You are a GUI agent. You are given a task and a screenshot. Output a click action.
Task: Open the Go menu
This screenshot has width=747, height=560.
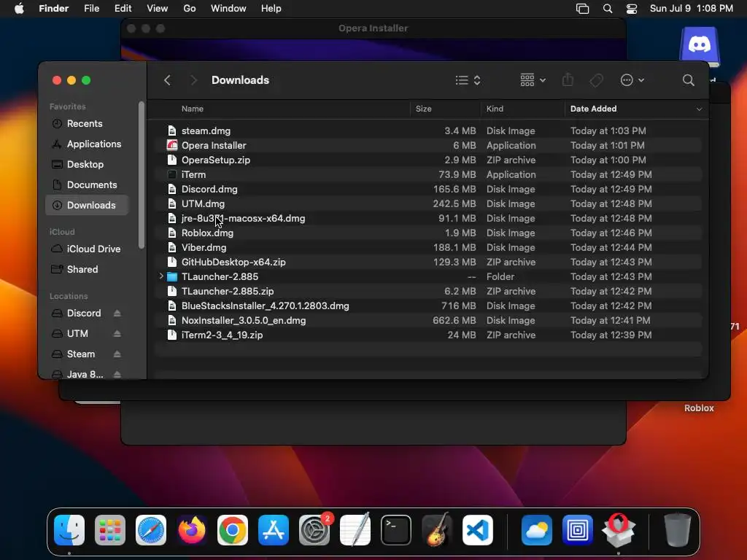coord(190,9)
